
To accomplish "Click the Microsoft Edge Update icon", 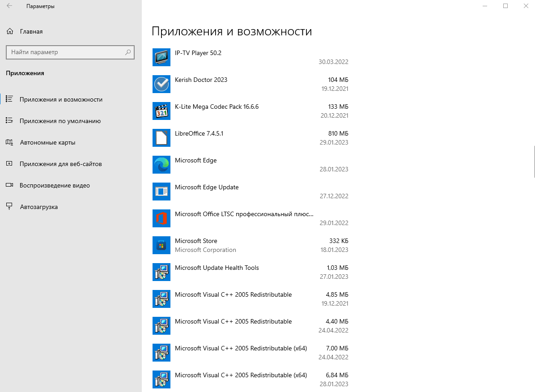I will point(161,192).
